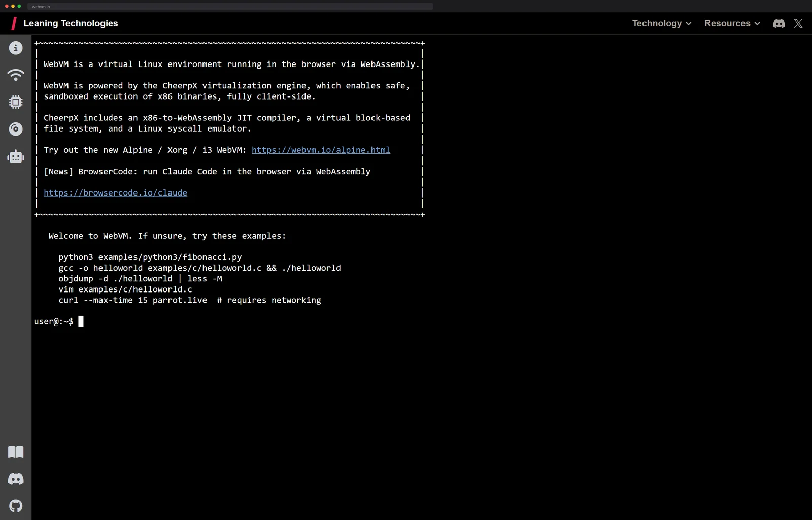
Task: Click the python3 fibonacci.py example line
Action: coord(150,257)
